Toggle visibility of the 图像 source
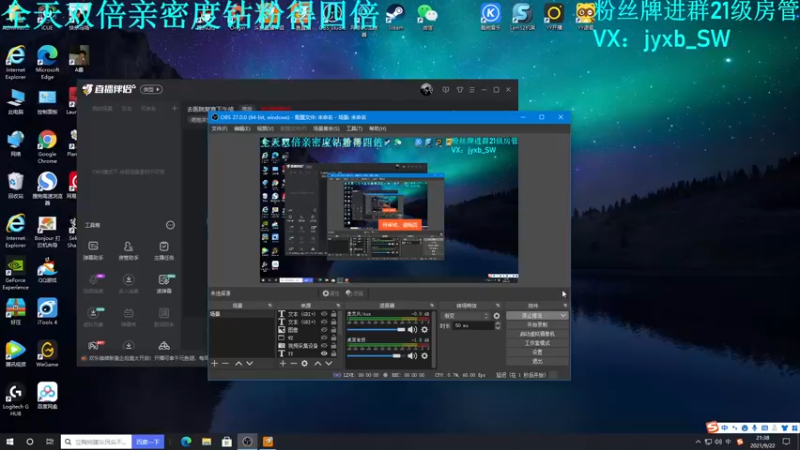This screenshot has height=450, width=800. point(324,330)
